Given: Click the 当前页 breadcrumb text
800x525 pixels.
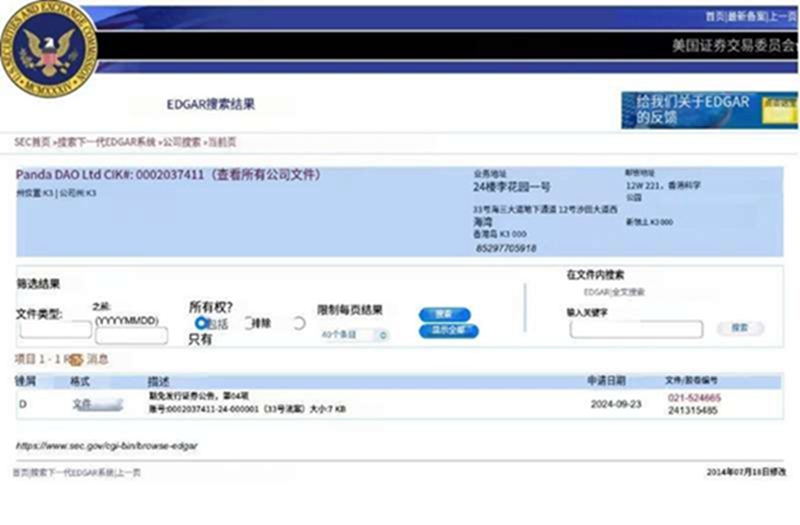Looking at the screenshot, I should click(x=222, y=142).
